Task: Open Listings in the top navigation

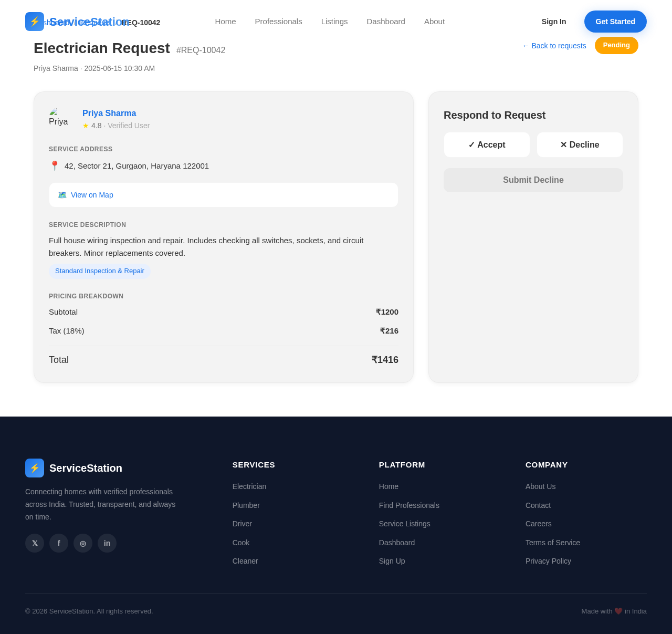Action: [x=334, y=22]
